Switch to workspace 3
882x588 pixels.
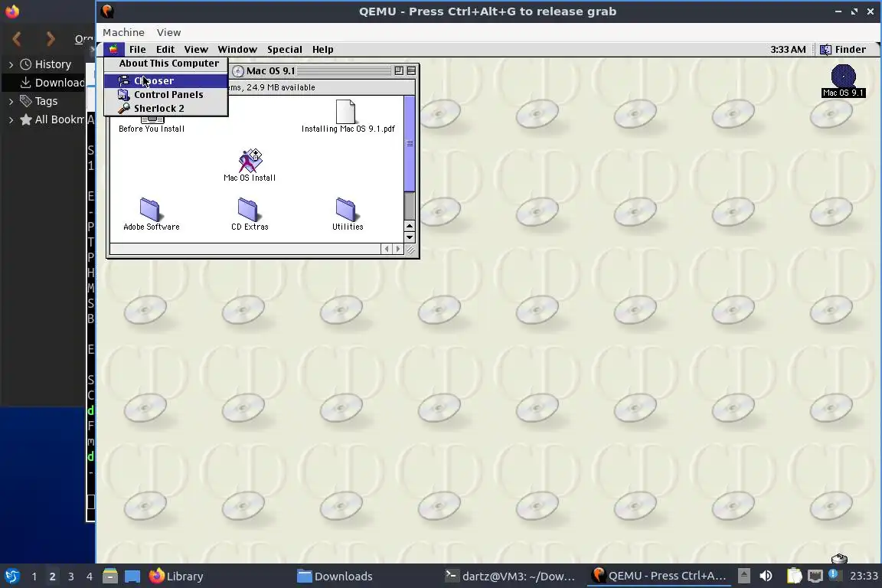click(71, 577)
